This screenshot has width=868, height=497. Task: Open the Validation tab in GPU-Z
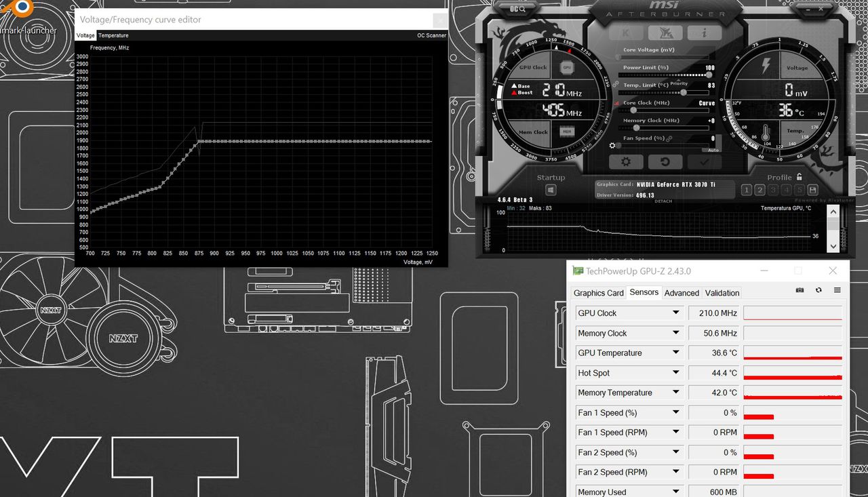click(722, 293)
